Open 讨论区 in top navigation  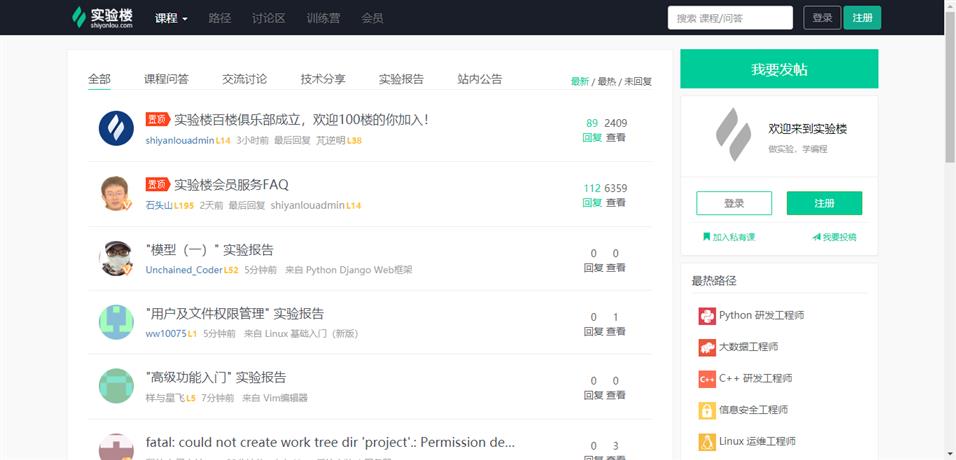pos(268,18)
